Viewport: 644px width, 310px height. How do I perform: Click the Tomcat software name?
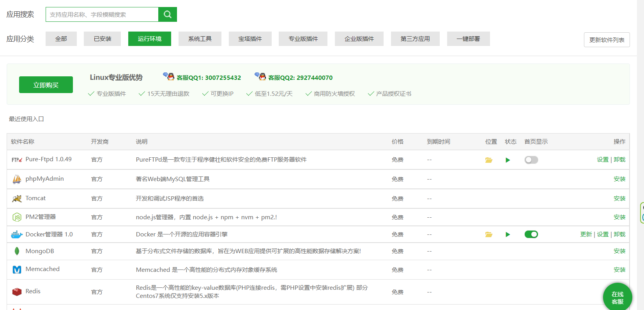[x=35, y=198]
